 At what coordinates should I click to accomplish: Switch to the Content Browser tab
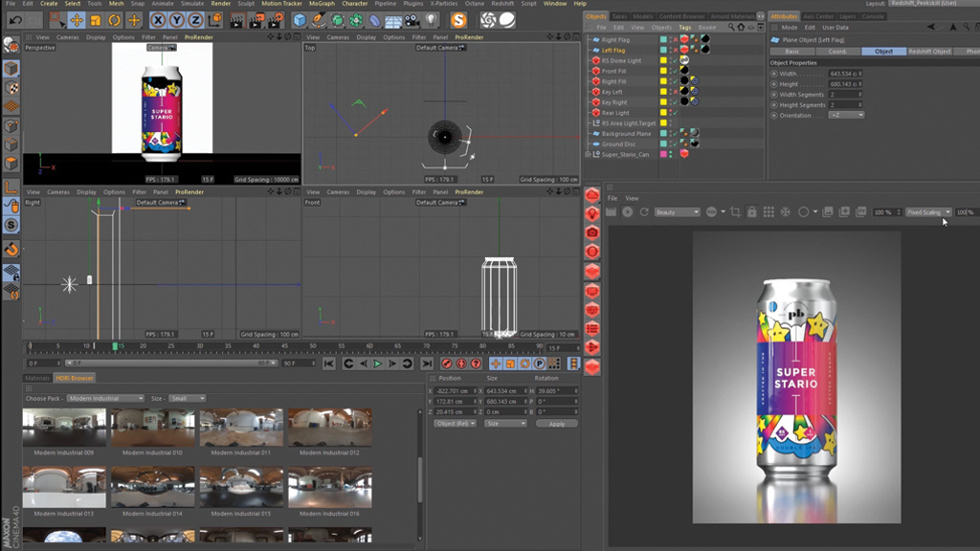[x=681, y=16]
